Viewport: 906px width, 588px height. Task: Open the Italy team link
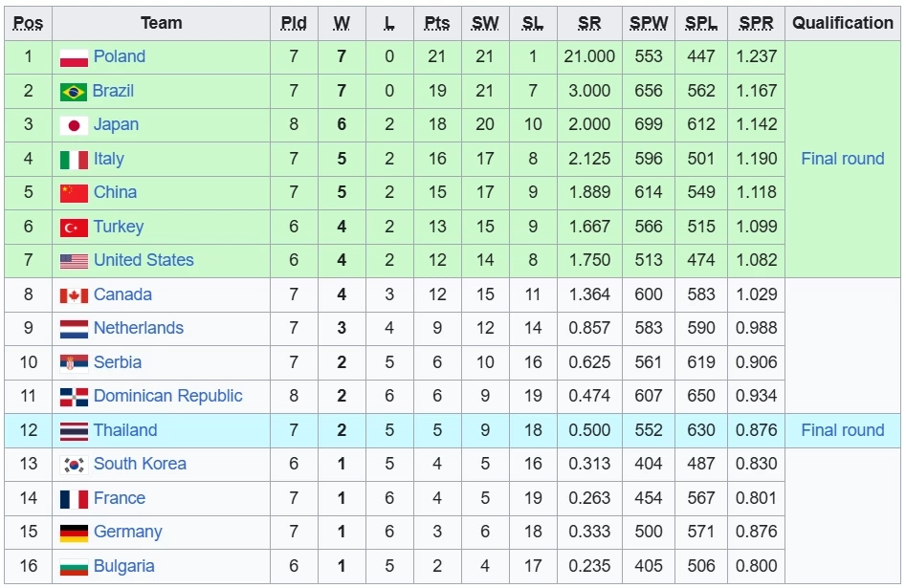click(x=108, y=159)
